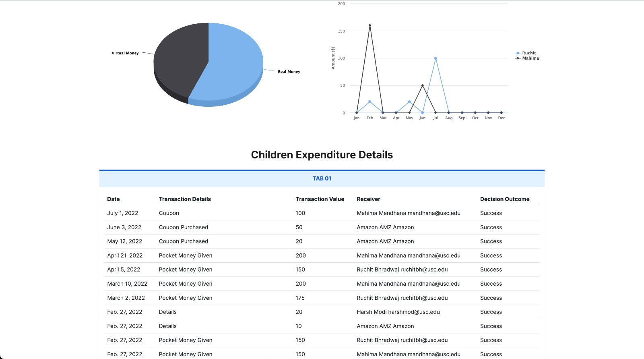Click Amazon AMZ Amazon in June 3 row

pos(385,227)
